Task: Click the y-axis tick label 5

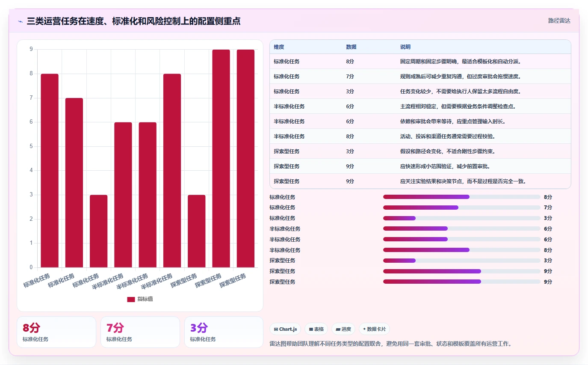Action: tap(31, 146)
